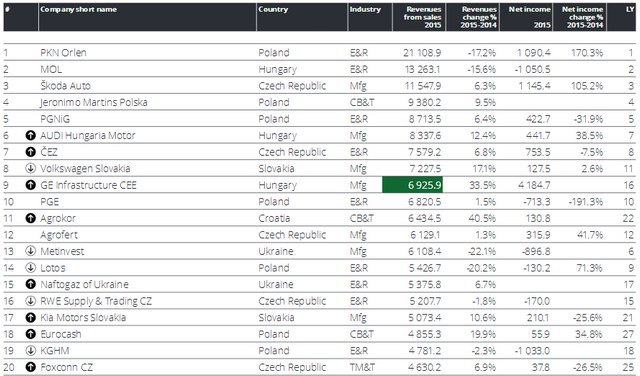
Task: Click the down arrow icon beside Volkswagen Slovakia
Action: tap(30, 169)
